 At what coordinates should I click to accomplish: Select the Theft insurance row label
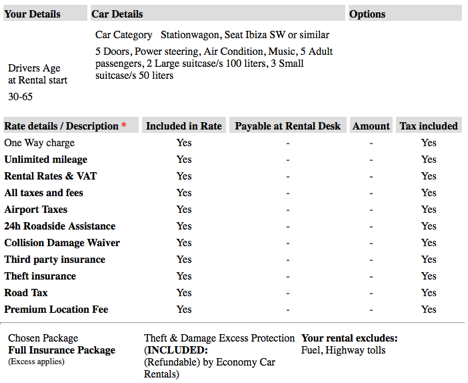40,276
